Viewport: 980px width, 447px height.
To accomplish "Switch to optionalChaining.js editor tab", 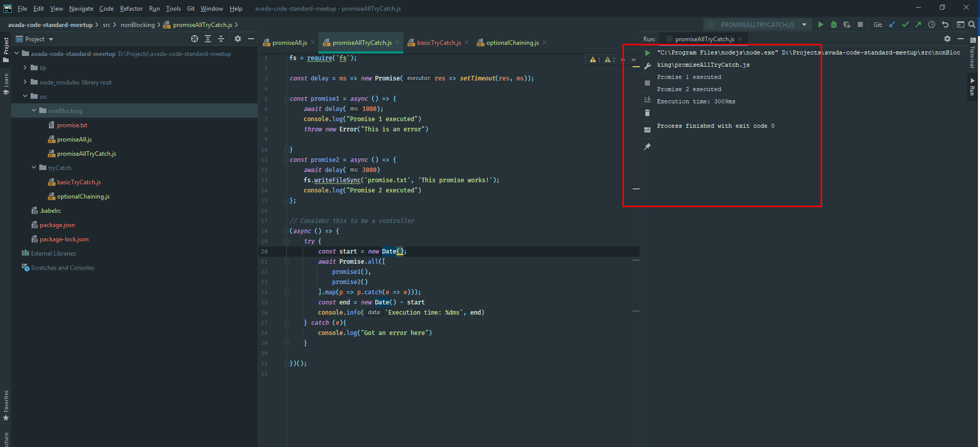I will 512,43.
